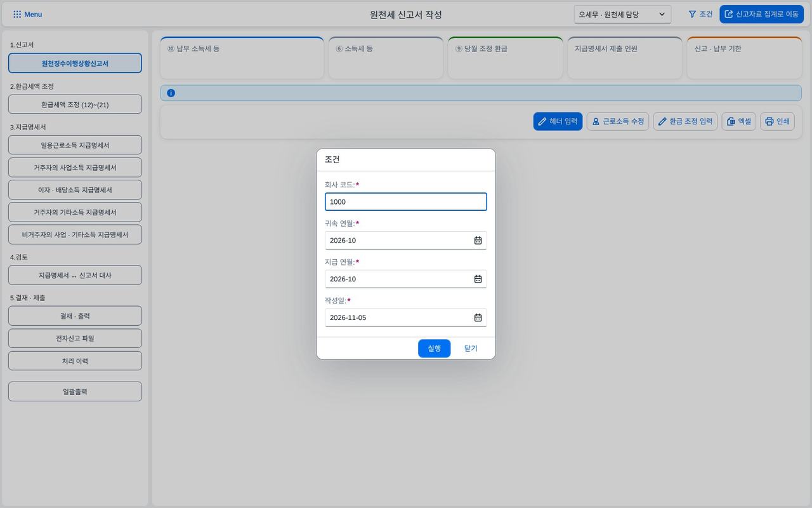812x508 pixels.
Task: Select 원천징수이행상황신고서 in sidebar
Action: pos(75,63)
